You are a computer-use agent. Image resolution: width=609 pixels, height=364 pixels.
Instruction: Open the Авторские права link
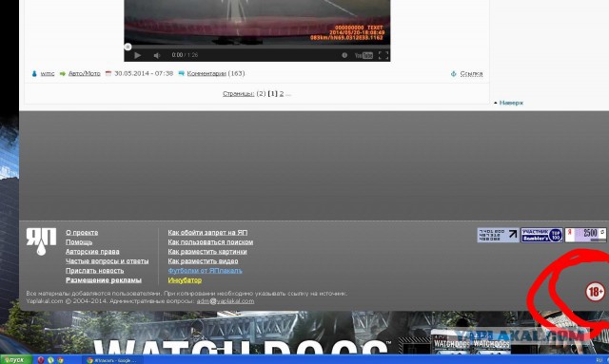[x=92, y=252]
